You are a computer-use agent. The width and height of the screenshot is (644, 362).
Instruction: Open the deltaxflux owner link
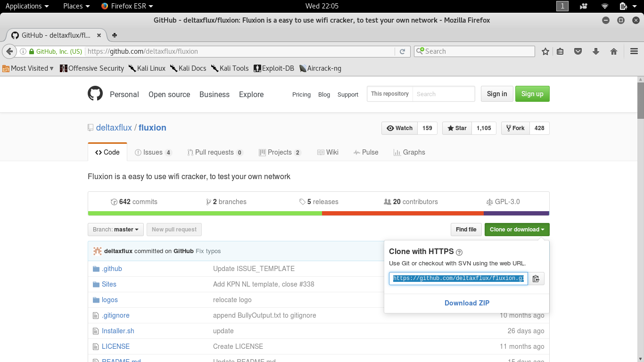tap(114, 128)
